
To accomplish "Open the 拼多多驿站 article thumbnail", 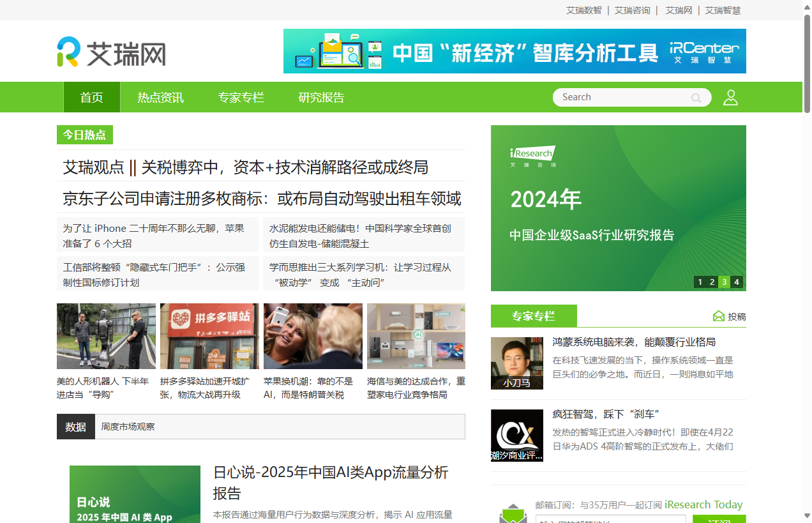I will 209,336.
